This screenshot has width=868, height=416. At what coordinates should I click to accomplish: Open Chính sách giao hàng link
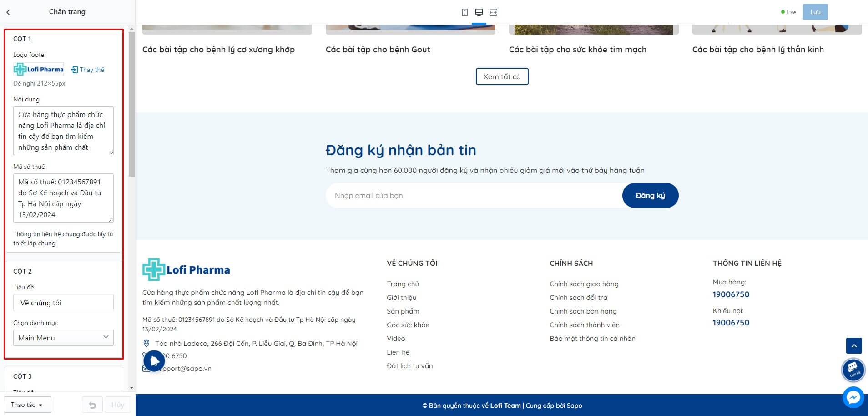point(584,284)
